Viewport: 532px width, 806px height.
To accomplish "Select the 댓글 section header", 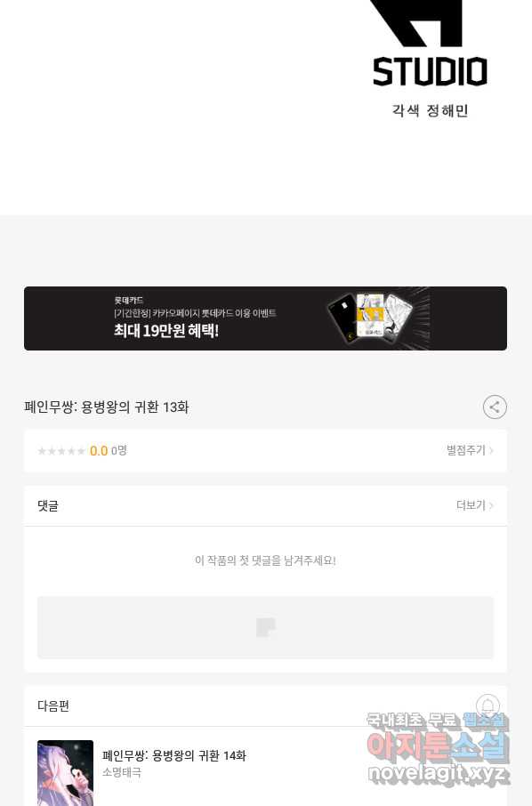I will 48,506.
